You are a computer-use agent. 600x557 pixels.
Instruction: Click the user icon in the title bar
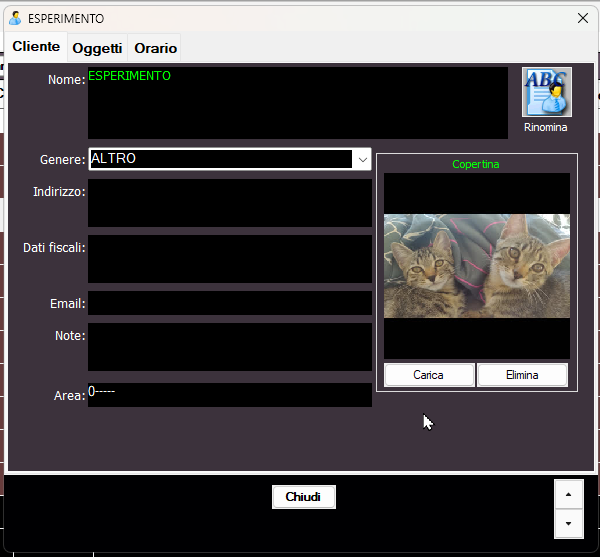pyautogui.click(x=15, y=18)
